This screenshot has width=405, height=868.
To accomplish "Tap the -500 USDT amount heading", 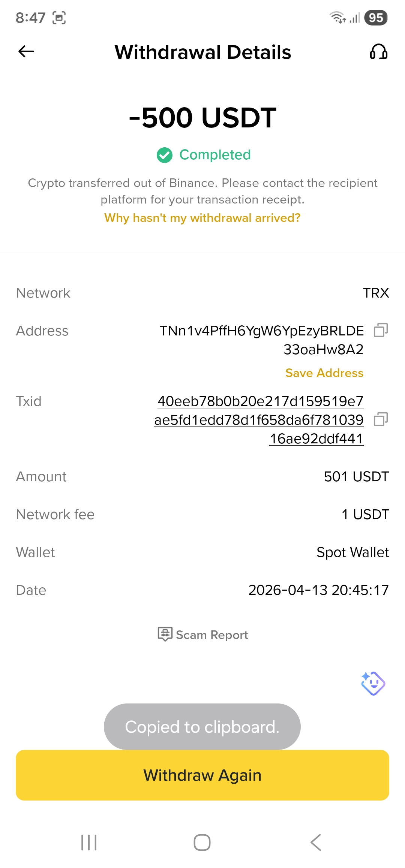I will tap(202, 118).
